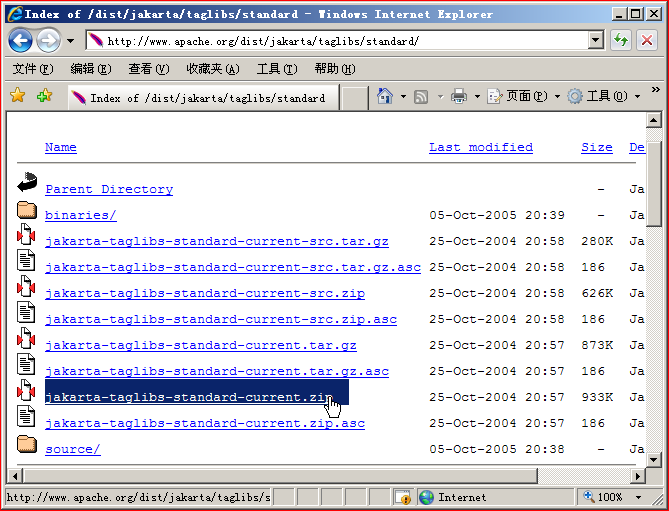The width and height of the screenshot is (669, 511).
Task: Click the red Stop loading icon
Action: (647, 41)
